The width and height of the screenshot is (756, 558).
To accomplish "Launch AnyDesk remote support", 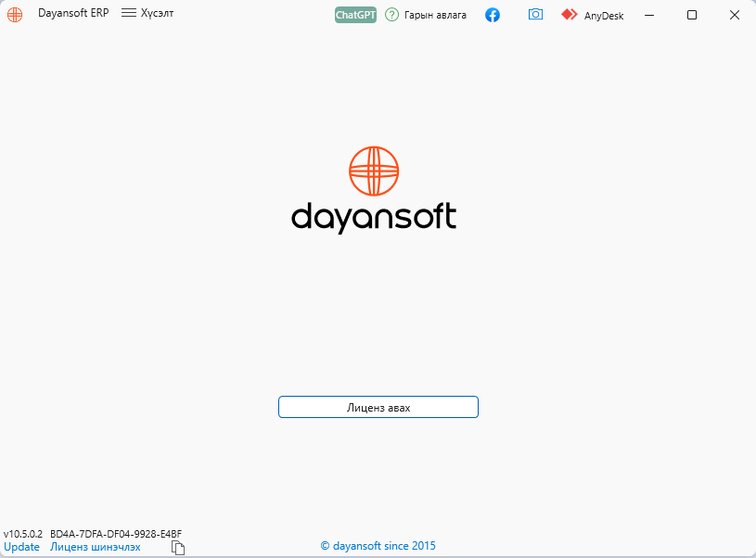I will (593, 15).
